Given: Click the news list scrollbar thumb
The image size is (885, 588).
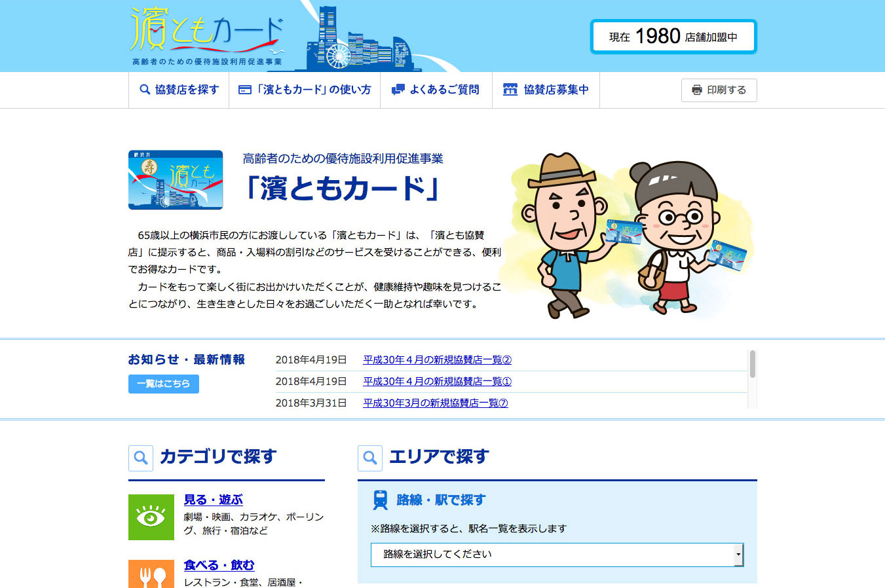Looking at the screenshot, I should [753, 364].
